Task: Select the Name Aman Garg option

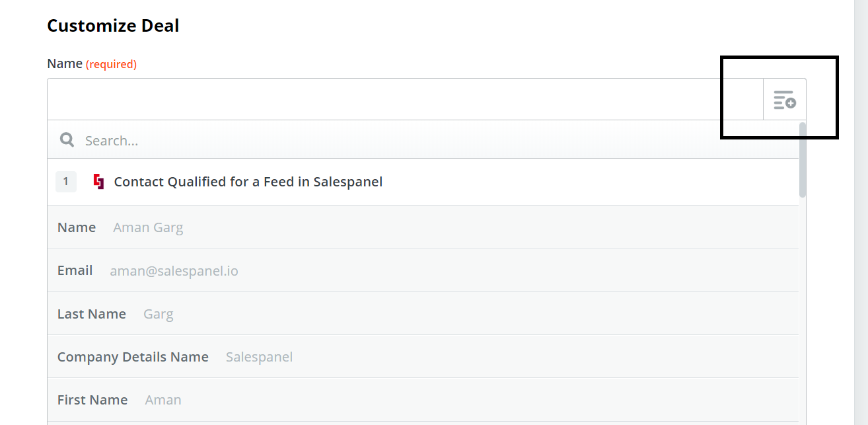Action: [423, 227]
